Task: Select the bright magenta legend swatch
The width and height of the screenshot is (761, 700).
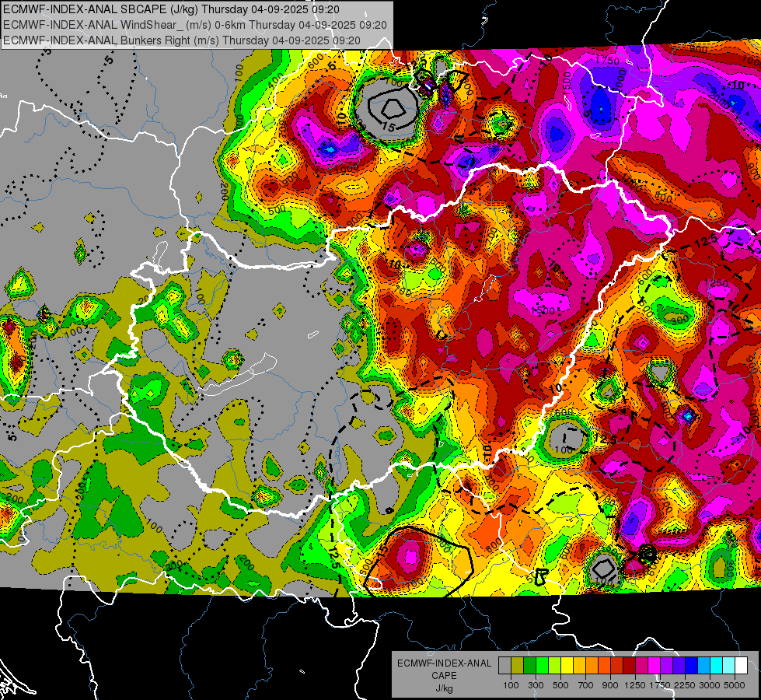Action: point(655,666)
